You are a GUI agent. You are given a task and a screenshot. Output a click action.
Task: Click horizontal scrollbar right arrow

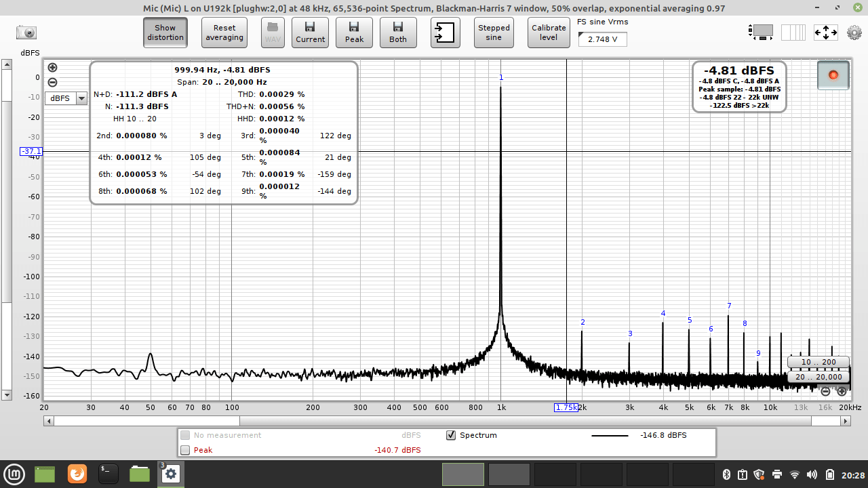click(846, 421)
